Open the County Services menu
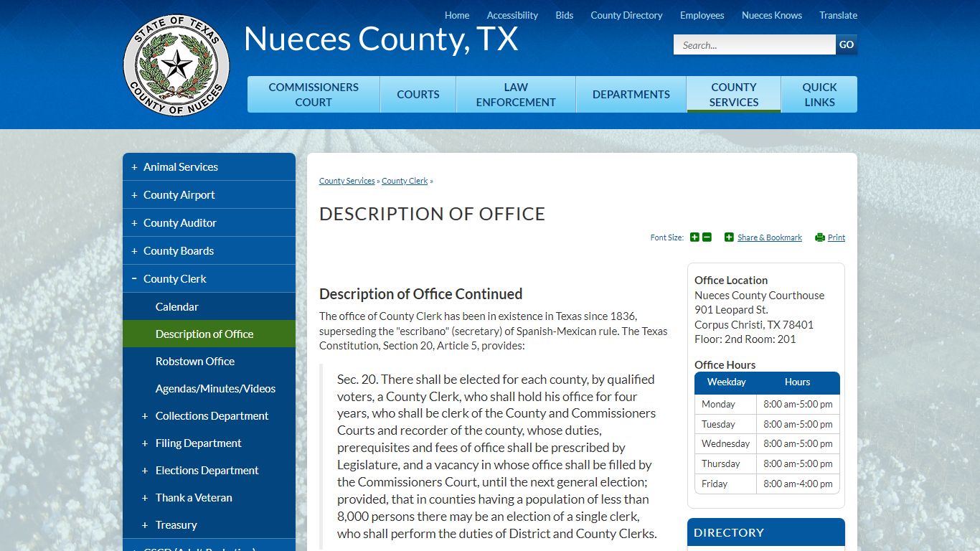 [734, 95]
